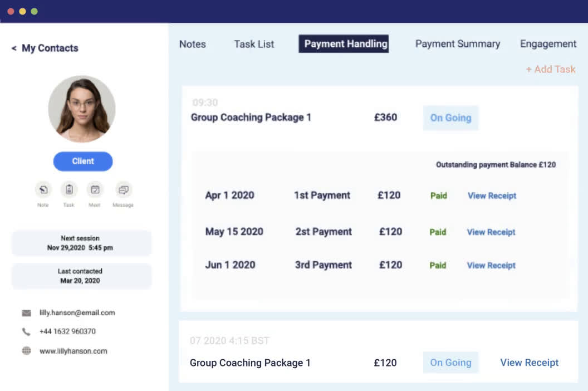Screen dimensions: 588x391
Task: Click the + Add Task link
Action: [550, 70]
